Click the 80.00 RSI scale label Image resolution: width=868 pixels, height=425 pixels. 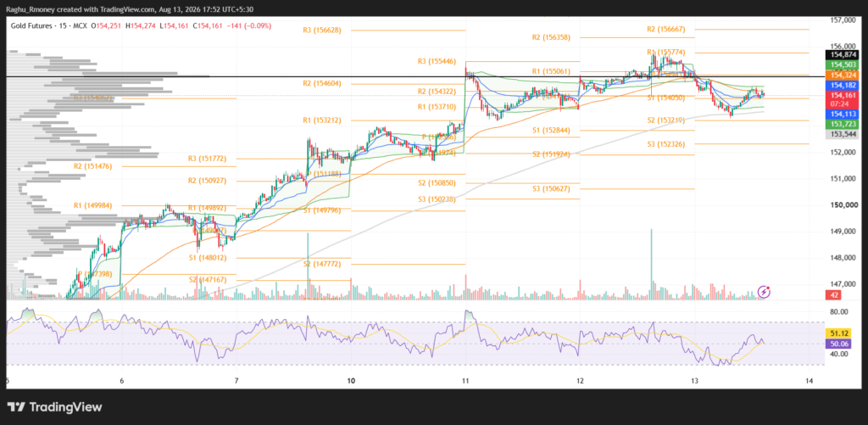pyautogui.click(x=838, y=310)
